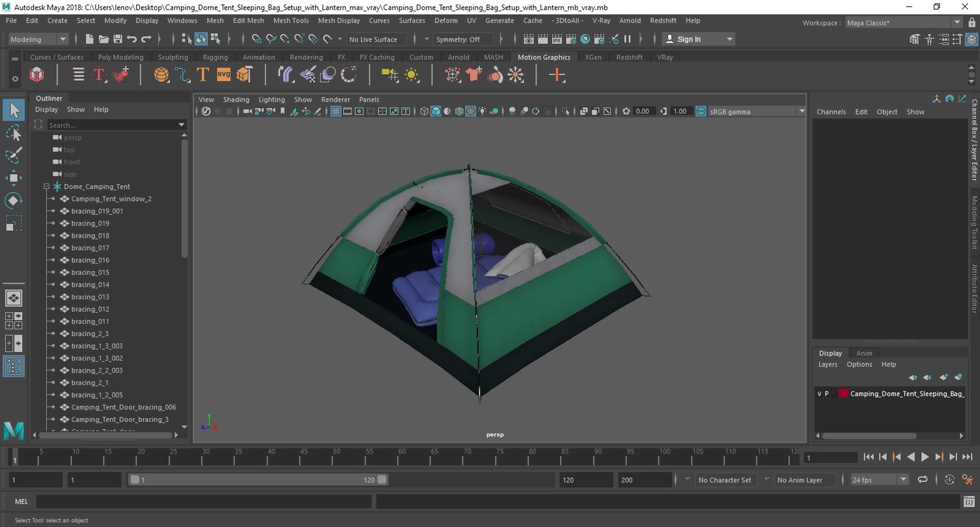Open the Render Settings clapper icon

point(571,39)
